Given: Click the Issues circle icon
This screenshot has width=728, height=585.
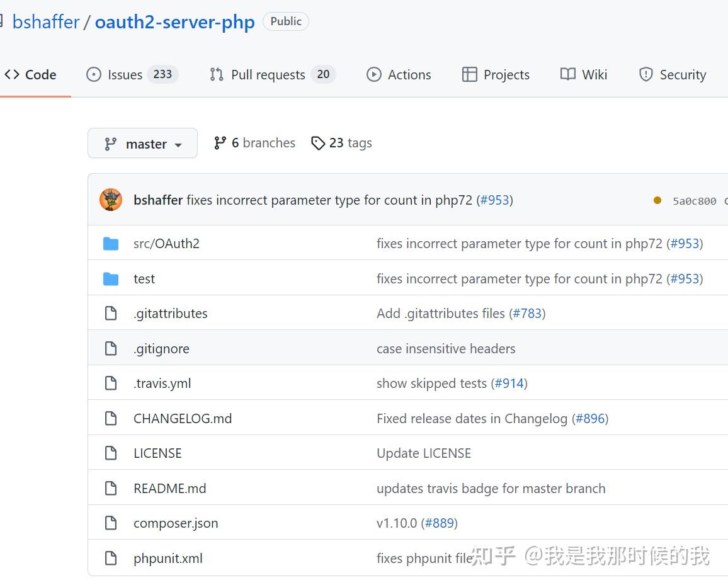Looking at the screenshot, I should tap(93, 74).
